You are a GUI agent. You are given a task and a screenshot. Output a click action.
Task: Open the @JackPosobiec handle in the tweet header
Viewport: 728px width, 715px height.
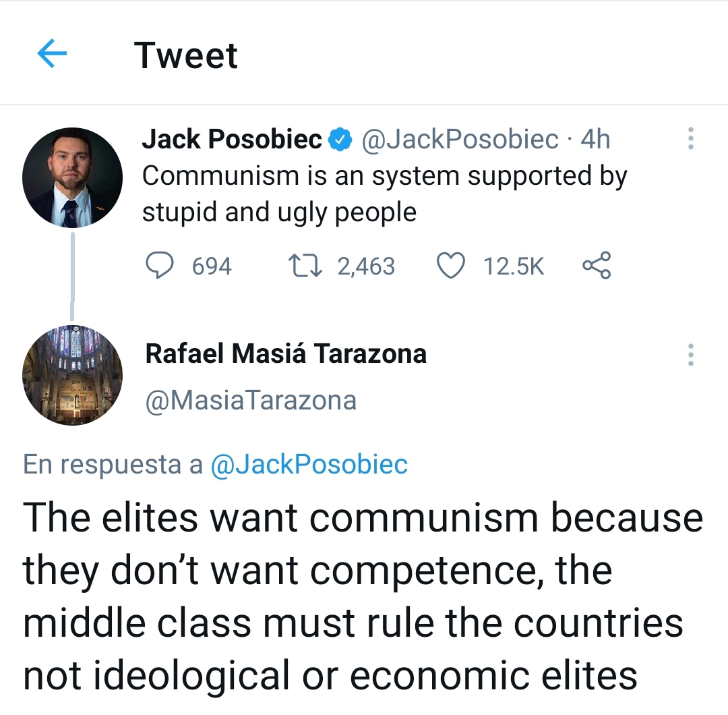460,140
